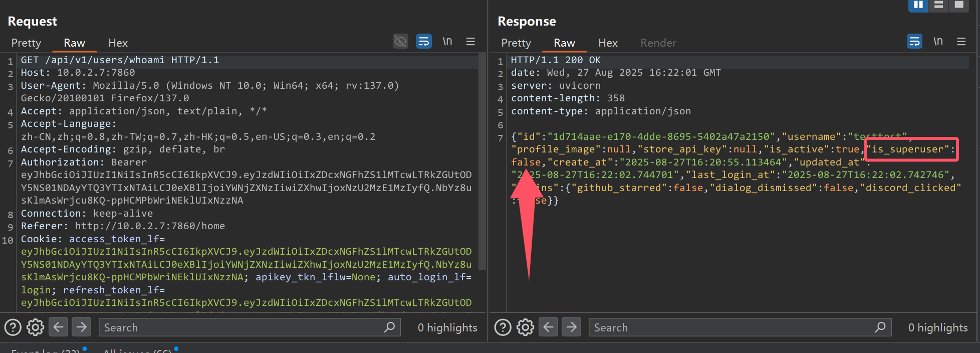Select the tabbed single-pane layout icon
Viewport: 980px width, 353px height.
tap(959, 5)
